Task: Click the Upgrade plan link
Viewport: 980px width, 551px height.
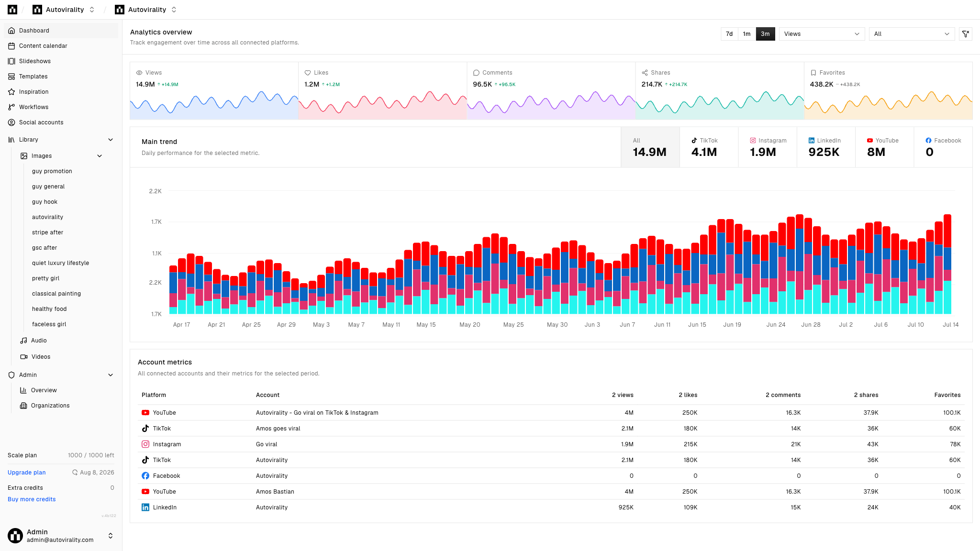Action: coord(27,473)
